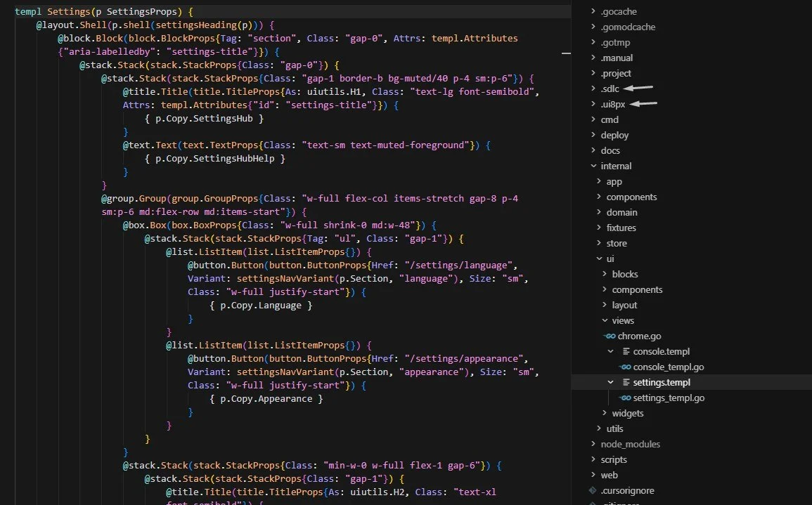Viewport: 812px width, 505px height.
Task: Expand the .sdlc folder chevron
Action: tap(593, 88)
